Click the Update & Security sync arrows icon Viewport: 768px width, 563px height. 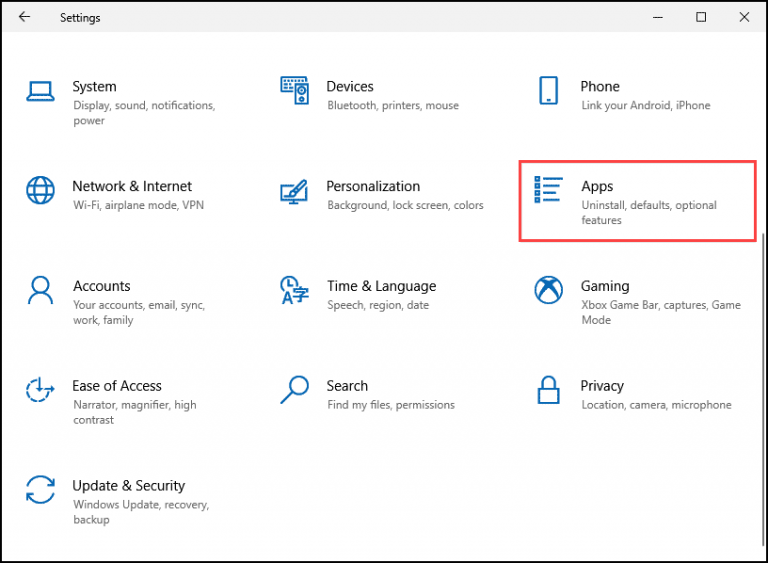[x=40, y=490]
